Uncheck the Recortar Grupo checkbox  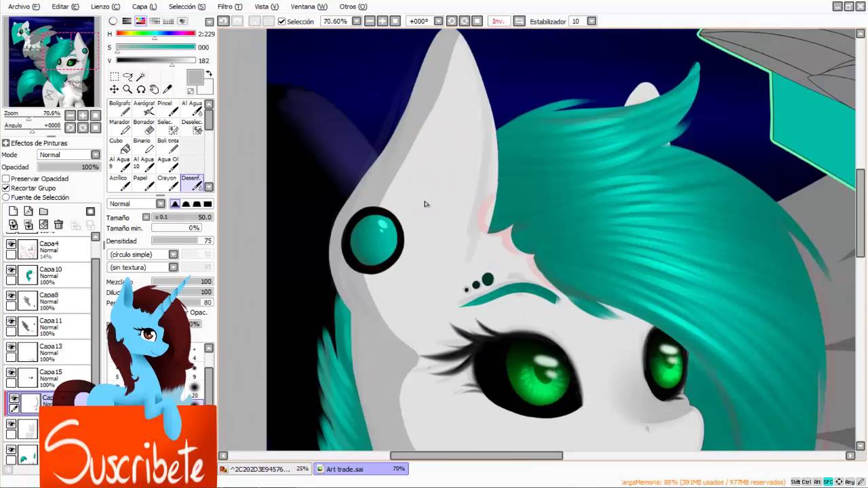coord(6,188)
